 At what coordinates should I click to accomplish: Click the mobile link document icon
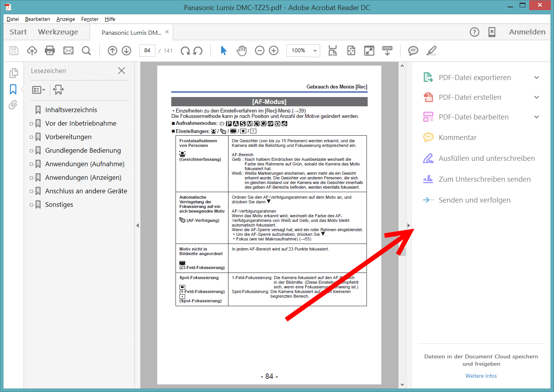coord(492,32)
